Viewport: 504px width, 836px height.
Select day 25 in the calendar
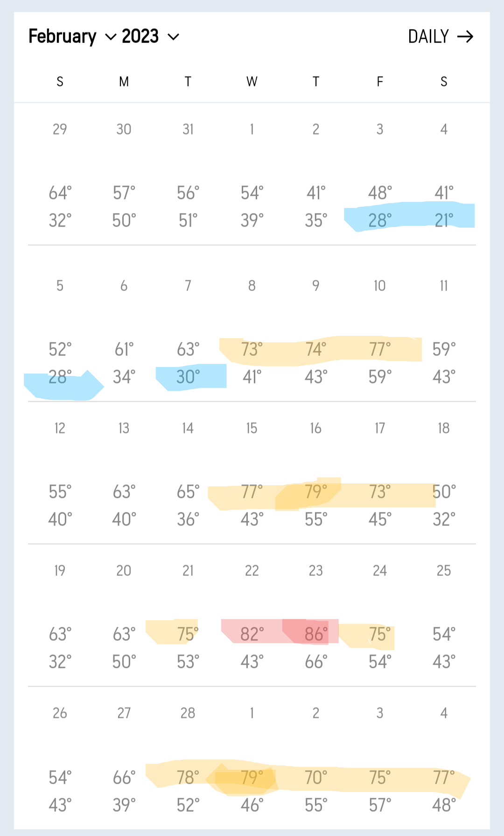click(444, 571)
